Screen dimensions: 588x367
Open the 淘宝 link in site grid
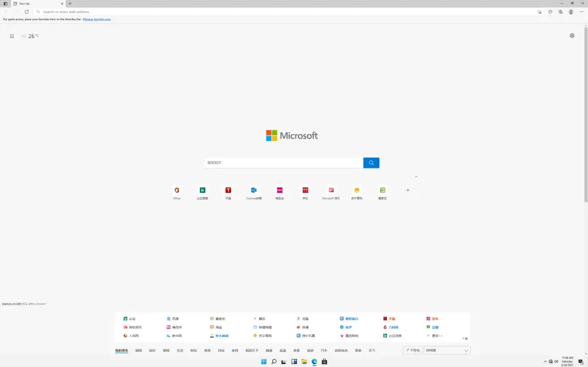pos(216,327)
